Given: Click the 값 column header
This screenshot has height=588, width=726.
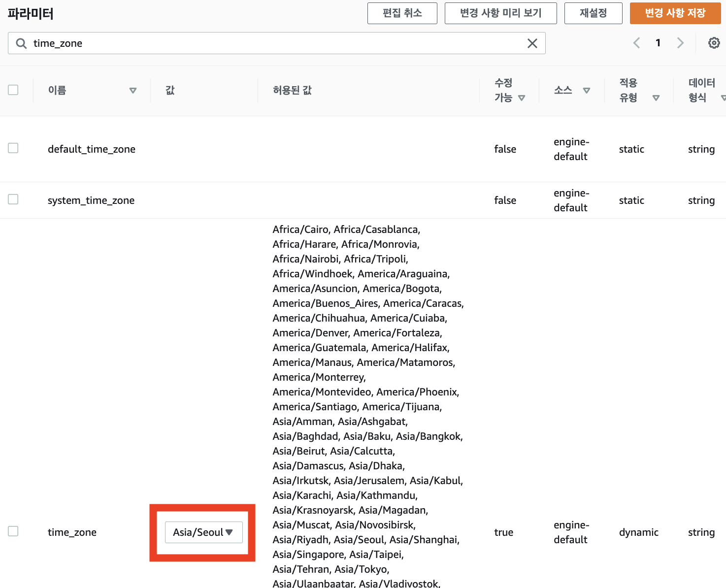Looking at the screenshot, I should coord(170,90).
